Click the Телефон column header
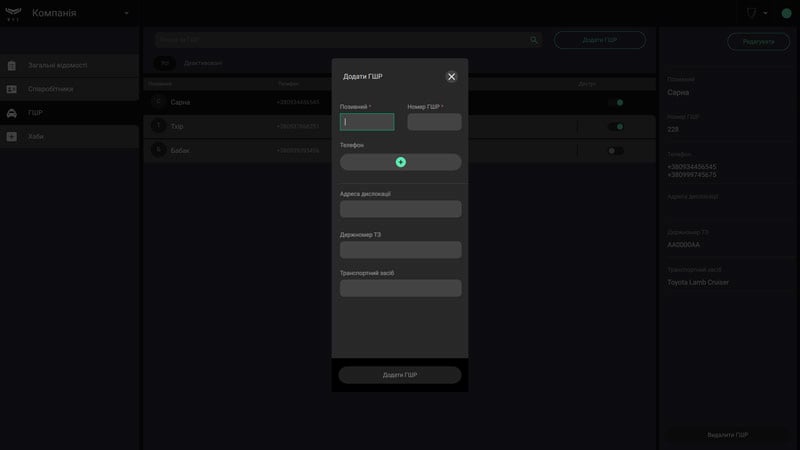Viewport: 800px width, 450px height. tap(288, 84)
